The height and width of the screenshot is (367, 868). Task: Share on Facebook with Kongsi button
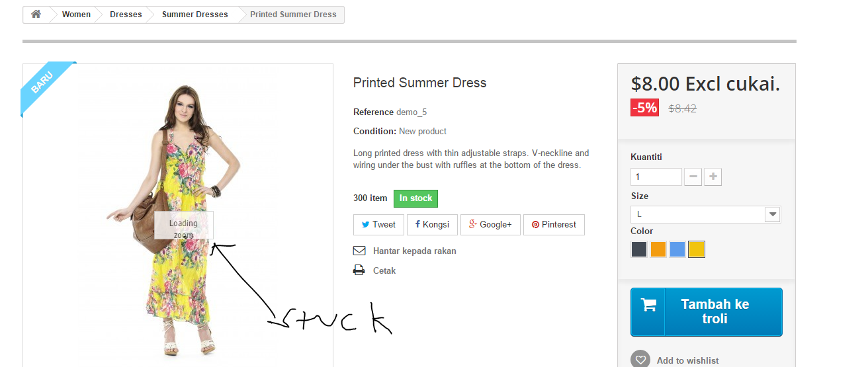pyautogui.click(x=432, y=224)
